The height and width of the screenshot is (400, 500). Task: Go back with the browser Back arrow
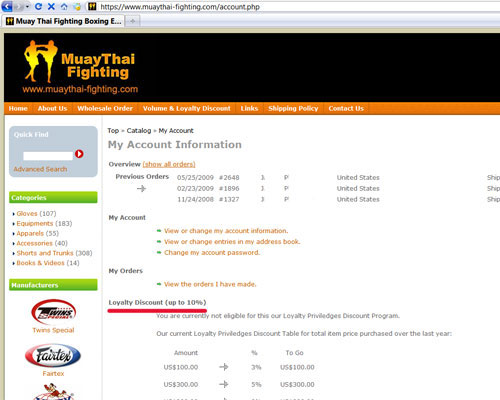[7, 6]
